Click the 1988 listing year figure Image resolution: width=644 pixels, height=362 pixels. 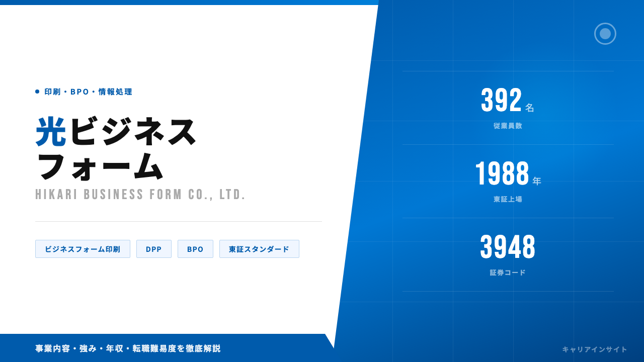(502, 173)
